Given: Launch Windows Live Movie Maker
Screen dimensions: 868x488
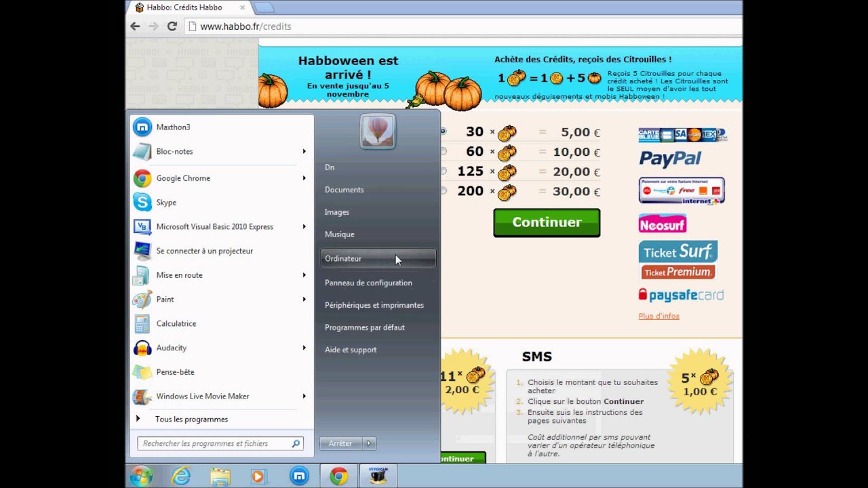Looking at the screenshot, I should pyautogui.click(x=220, y=396).
